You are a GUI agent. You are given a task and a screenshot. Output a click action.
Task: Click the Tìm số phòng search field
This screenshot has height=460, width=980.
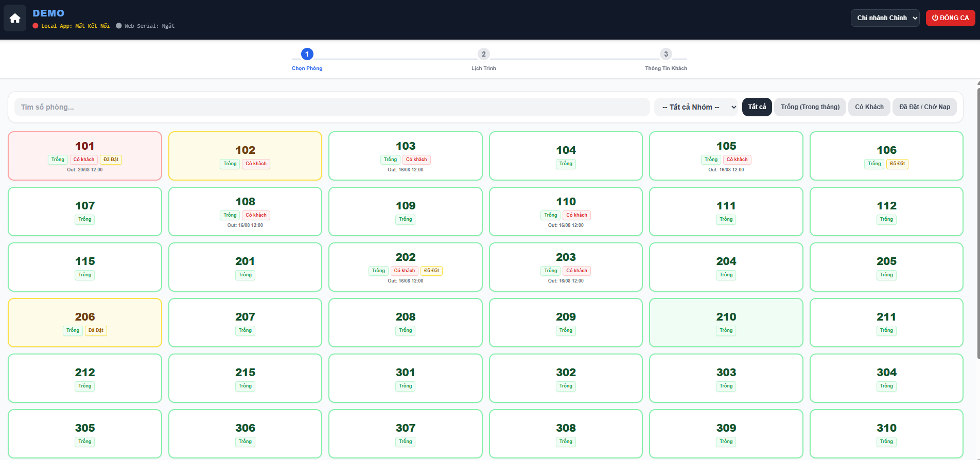pyautogui.click(x=332, y=107)
